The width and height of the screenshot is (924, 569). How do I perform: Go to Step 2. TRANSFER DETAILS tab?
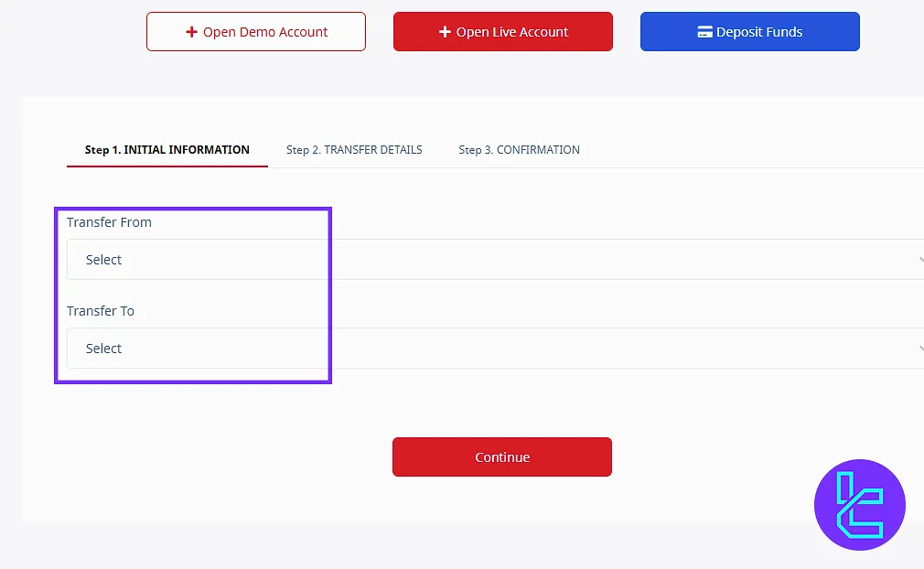point(354,150)
